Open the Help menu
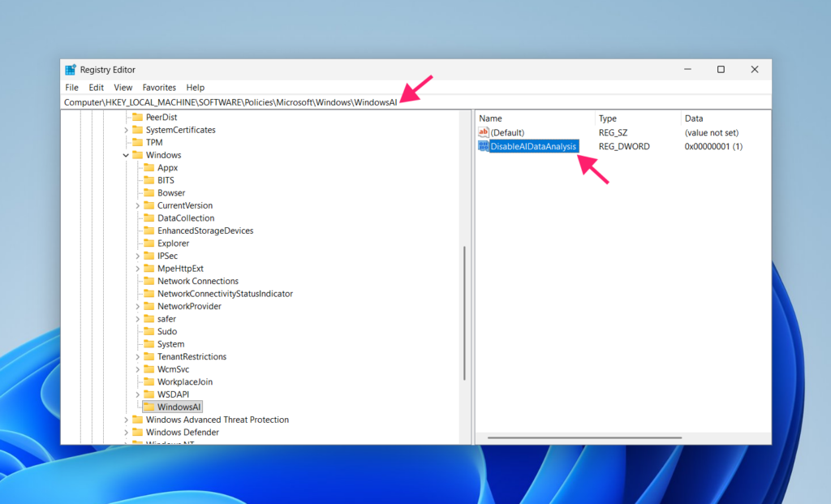 click(195, 88)
